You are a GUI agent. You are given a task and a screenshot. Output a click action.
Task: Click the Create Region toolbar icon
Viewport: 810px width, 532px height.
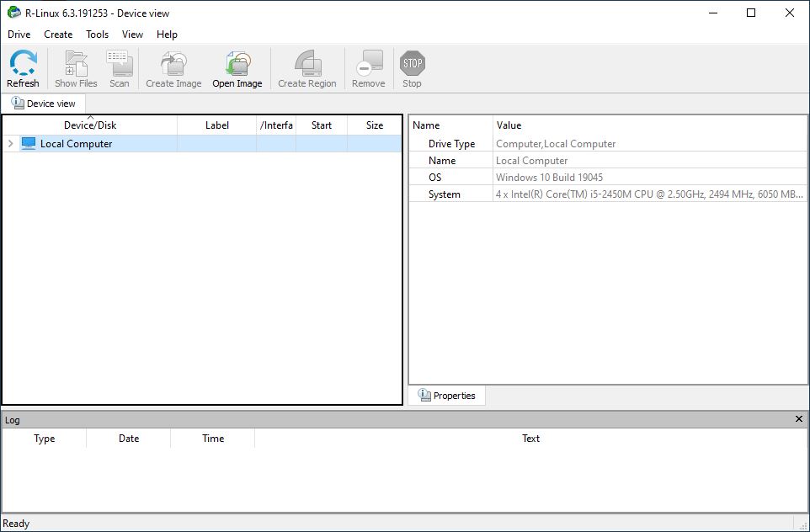[307, 63]
